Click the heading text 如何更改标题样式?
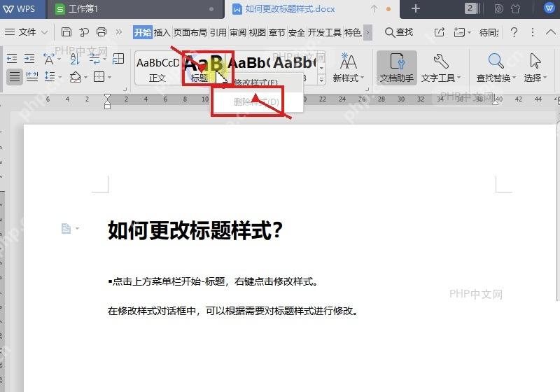 coord(195,230)
